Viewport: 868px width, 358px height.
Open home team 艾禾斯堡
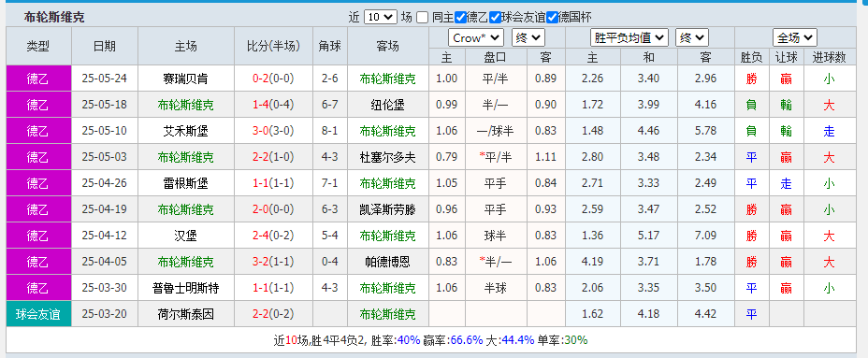185,131
